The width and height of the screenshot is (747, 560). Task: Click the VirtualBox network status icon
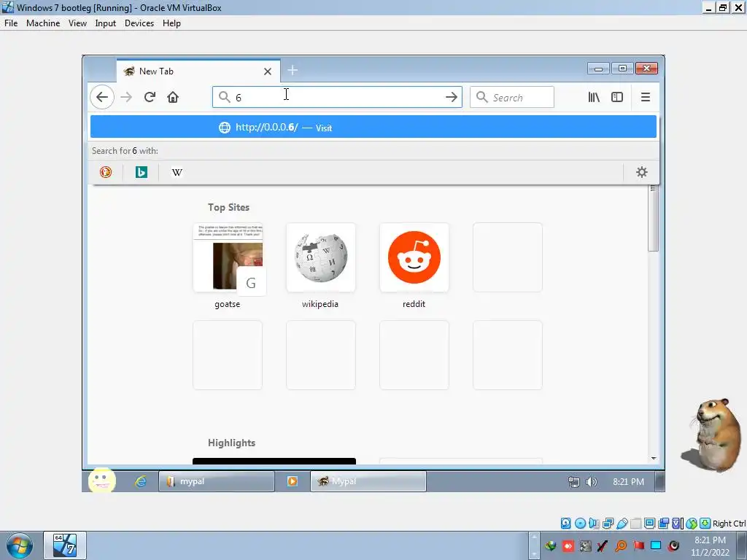point(608,524)
